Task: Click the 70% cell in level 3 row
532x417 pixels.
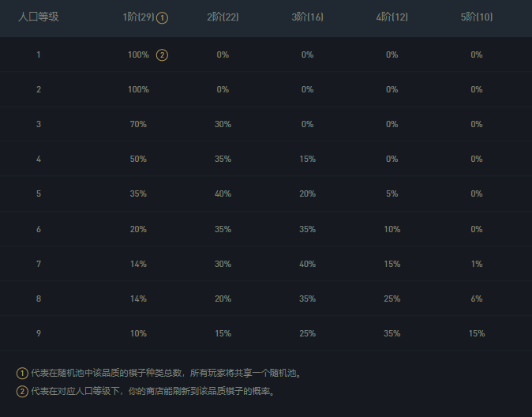Action: [138, 125]
